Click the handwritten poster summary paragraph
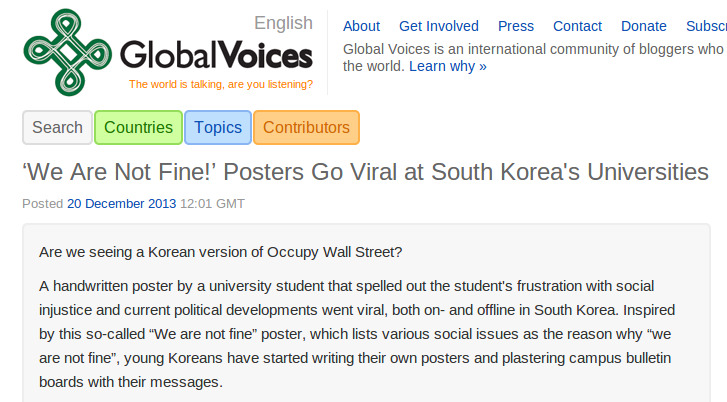727x402 pixels. point(357,334)
